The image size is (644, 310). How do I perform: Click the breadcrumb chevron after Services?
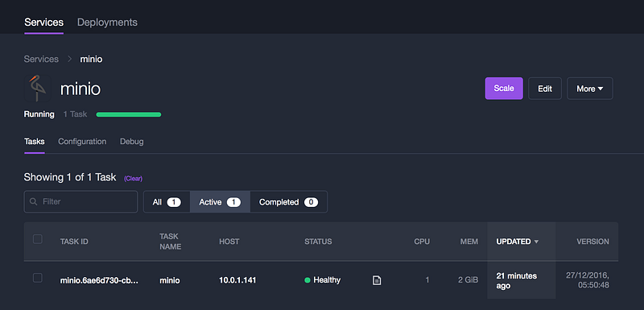(x=69, y=59)
